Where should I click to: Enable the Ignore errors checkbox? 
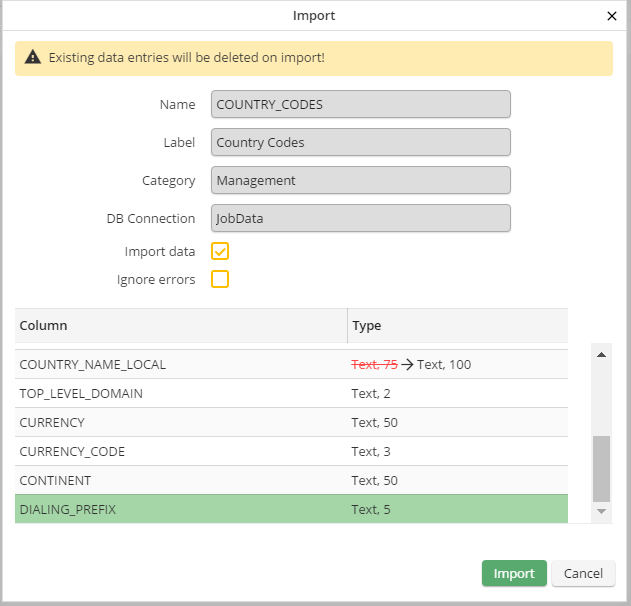(220, 279)
